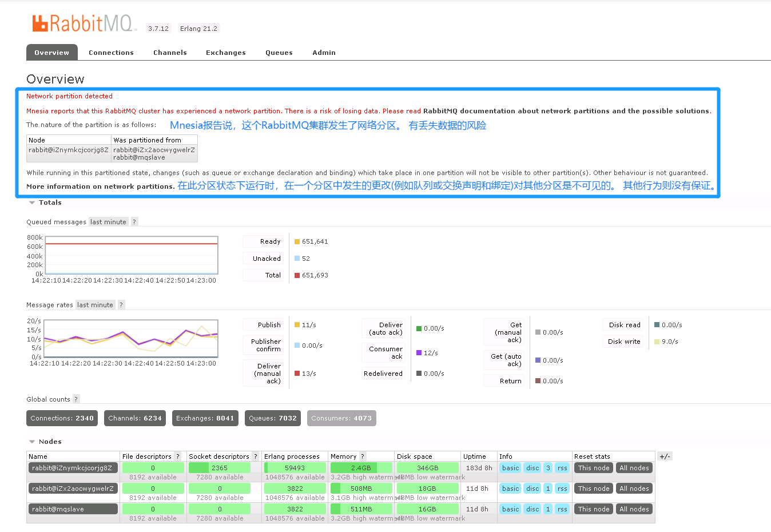This screenshot has width=771, height=532.
Task: Open node rabbit@iZx2aocwygwelrZ details
Action: pyautogui.click(x=73, y=489)
